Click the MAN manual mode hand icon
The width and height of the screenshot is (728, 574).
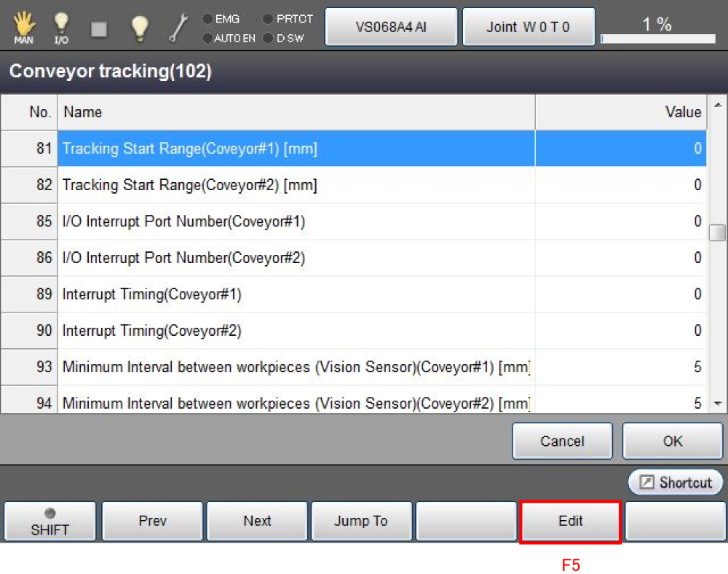[23, 27]
